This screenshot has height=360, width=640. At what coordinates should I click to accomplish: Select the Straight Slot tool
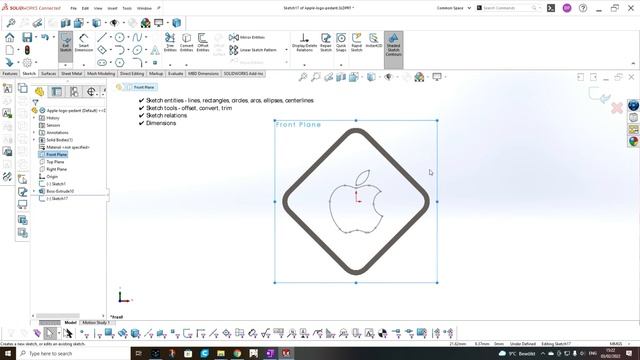[x=102, y=62]
